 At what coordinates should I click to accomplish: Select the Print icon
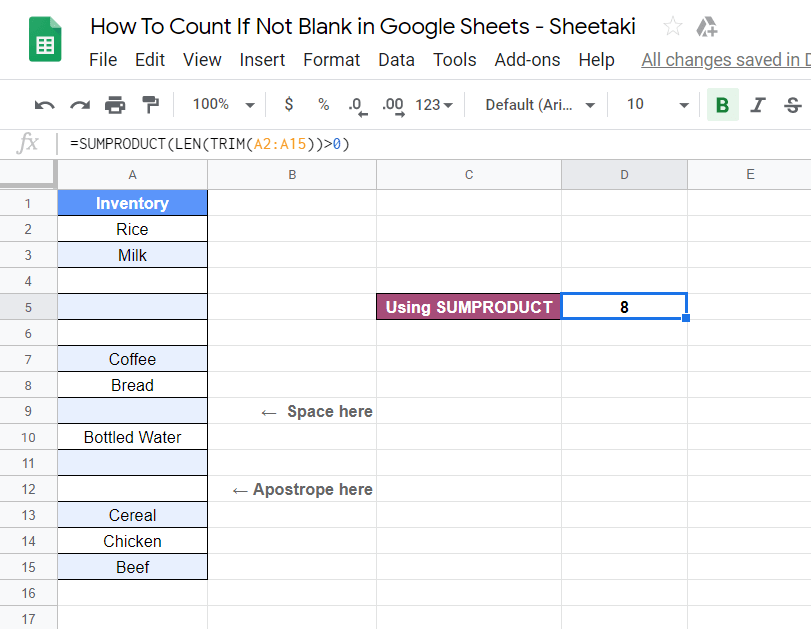pyautogui.click(x=114, y=104)
